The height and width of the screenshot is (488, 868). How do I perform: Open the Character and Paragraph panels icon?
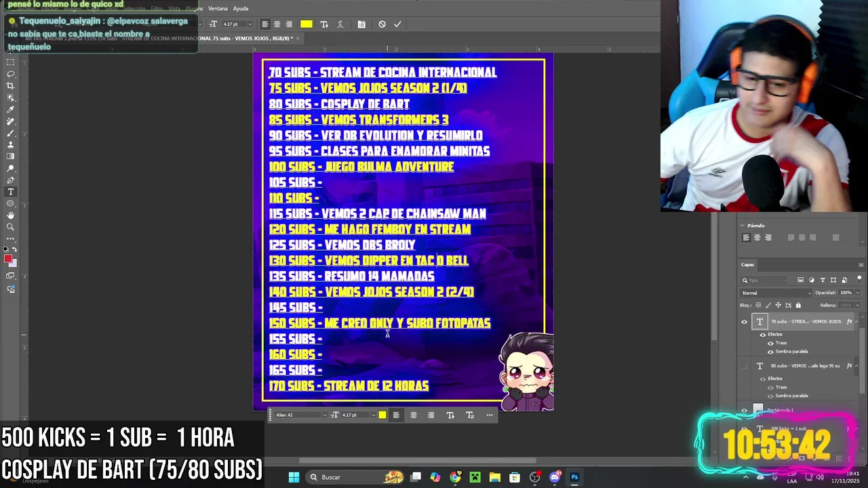click(361, 24)
